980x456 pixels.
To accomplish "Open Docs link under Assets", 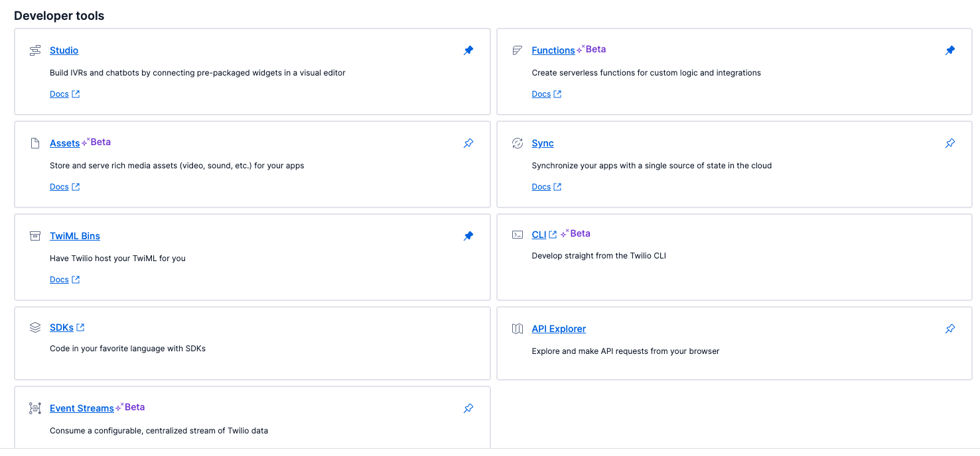I will [64, 187].
